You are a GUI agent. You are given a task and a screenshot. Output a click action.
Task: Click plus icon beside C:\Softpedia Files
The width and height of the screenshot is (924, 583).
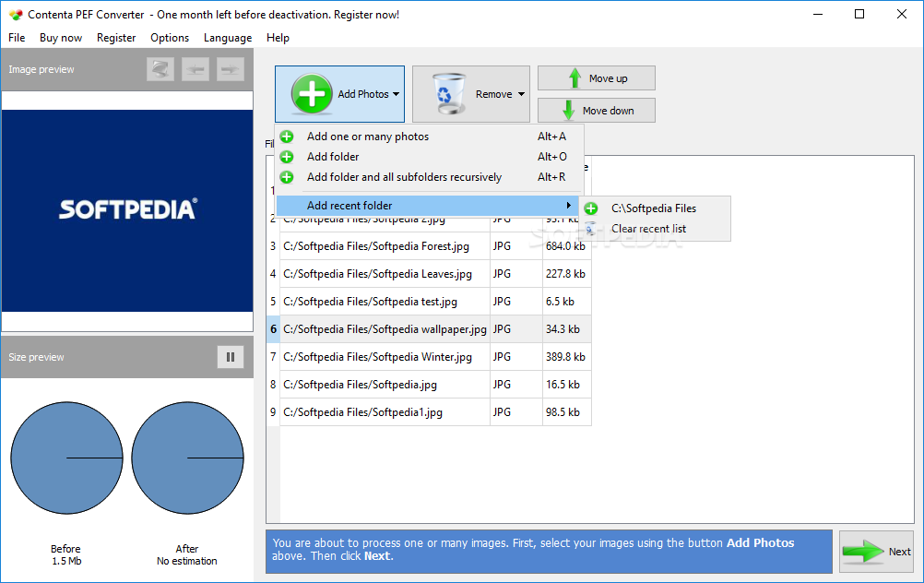click(591, 208)
